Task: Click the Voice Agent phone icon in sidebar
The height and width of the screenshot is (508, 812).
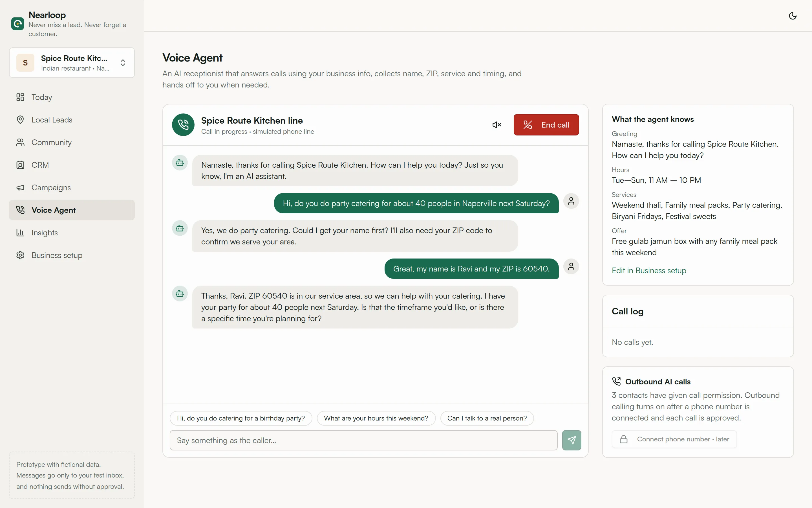Action: [20, 210]
